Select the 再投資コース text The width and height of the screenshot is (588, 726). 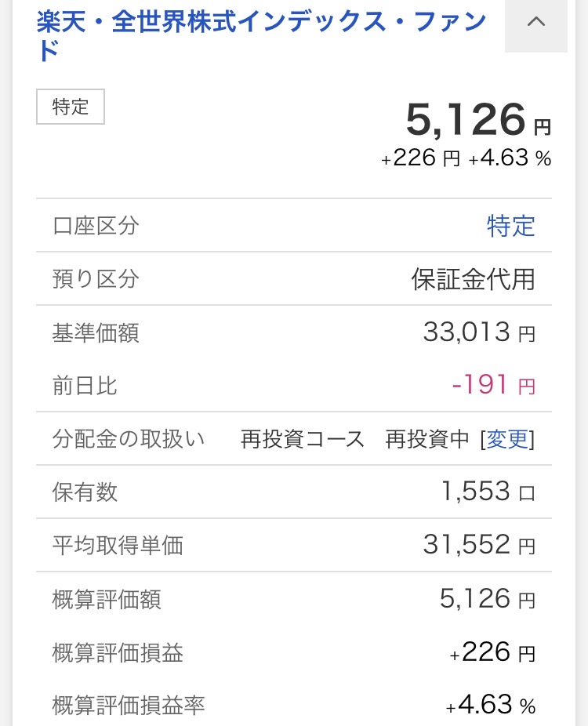pyautogui.click(x=303, y=439)
